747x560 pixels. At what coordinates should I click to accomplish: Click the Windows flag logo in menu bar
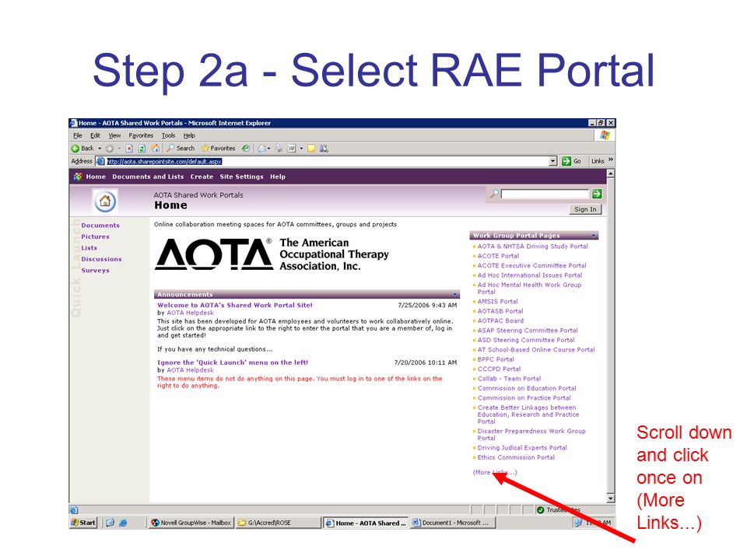[605, 135]
